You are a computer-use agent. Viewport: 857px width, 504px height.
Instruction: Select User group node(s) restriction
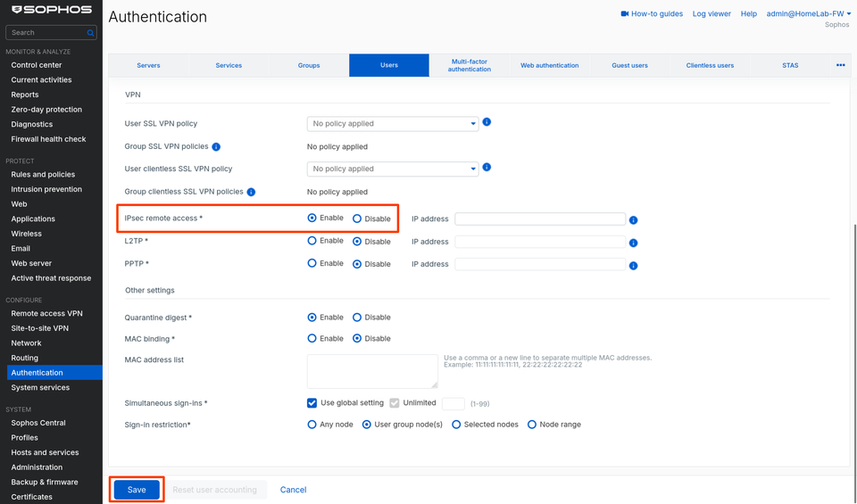[367, 425]
